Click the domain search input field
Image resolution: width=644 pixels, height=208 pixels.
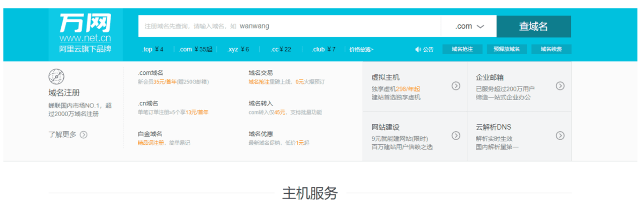click(x=289, y=26)
